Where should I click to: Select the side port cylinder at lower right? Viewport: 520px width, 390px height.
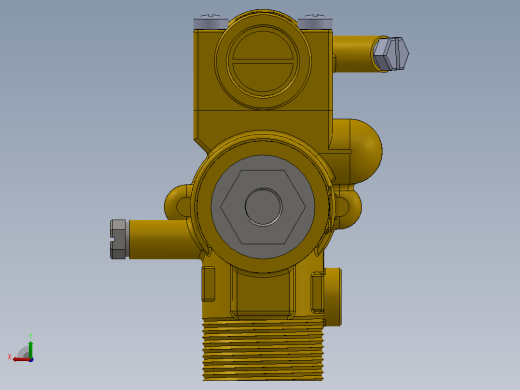tap(332, 297)
